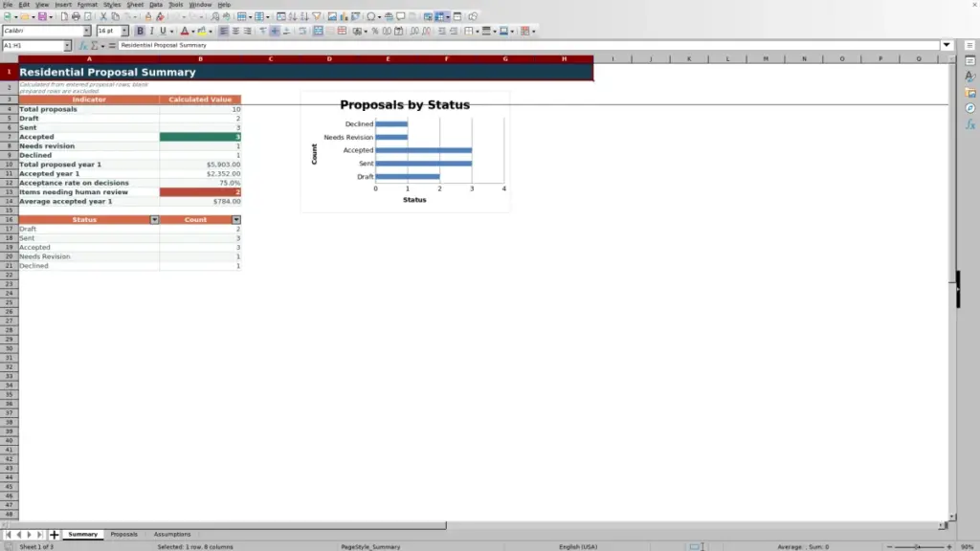Click the Add new sheet plus button

click(x=54, y=535)
